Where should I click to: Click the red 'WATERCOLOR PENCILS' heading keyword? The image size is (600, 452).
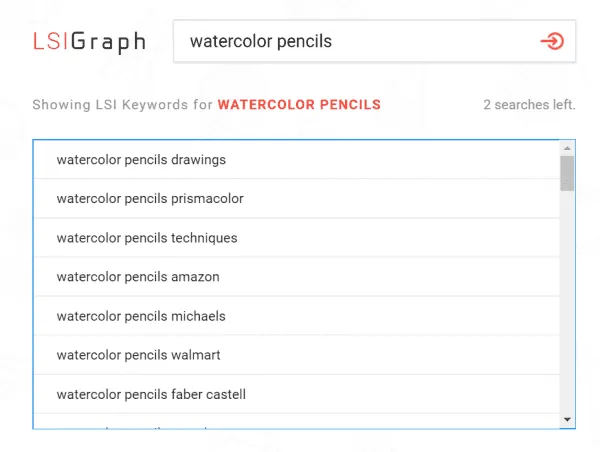pyautogui.click(x=299, y=104)
